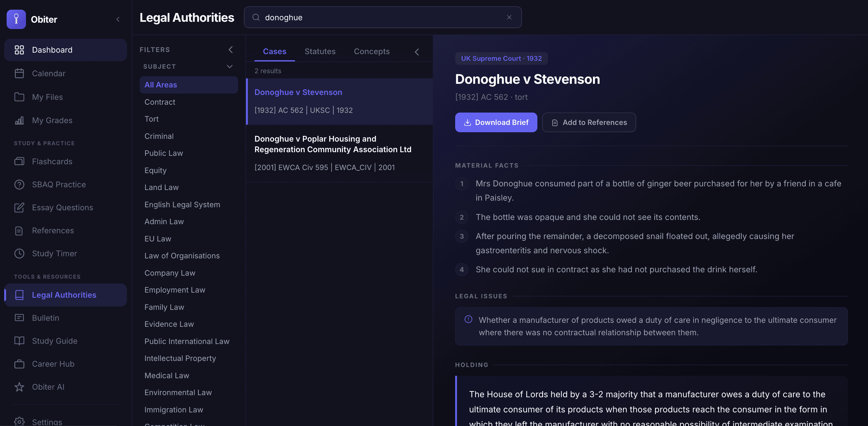
Task: Go to Dashboard in the sidebar
Action: (66, 50)
